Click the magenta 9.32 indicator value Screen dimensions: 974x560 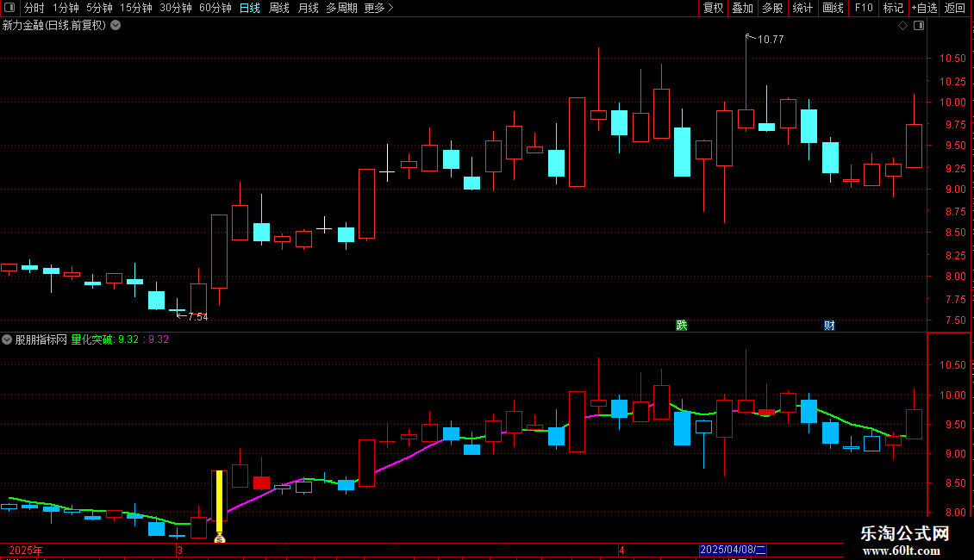click(159, 339)
